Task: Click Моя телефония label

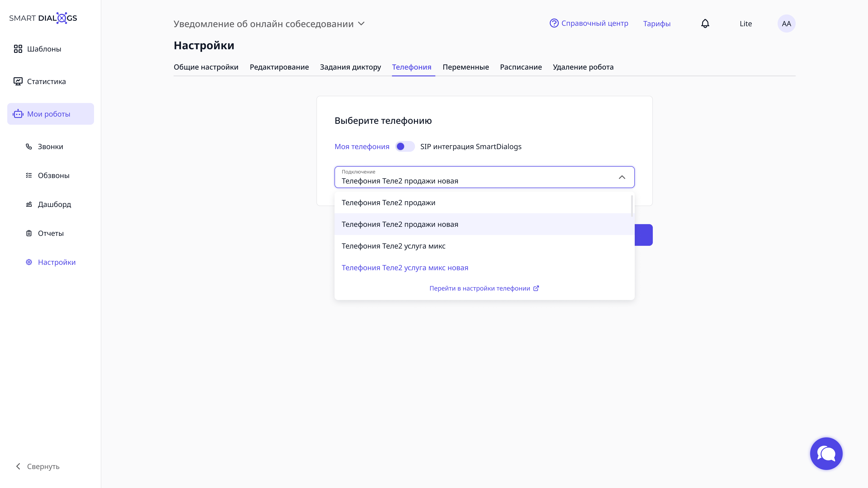Action: [x=362, y=146]
